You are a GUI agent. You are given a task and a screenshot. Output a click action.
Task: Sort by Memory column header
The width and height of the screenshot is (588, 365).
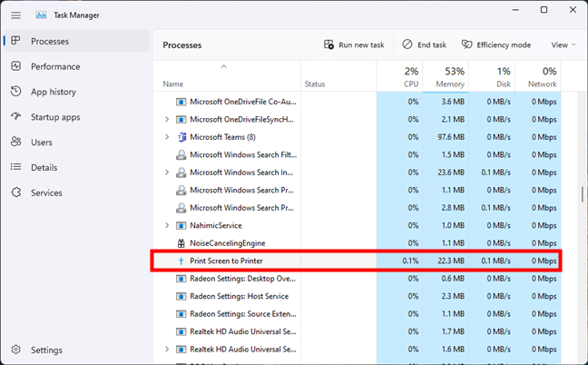(x=450, y=77)
